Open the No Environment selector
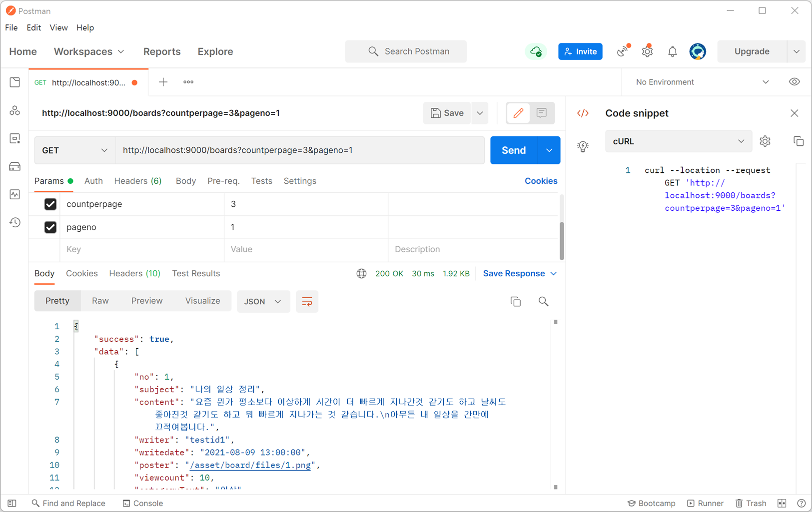The width and height of the screenshot is (812, 512). pos(702,82)
